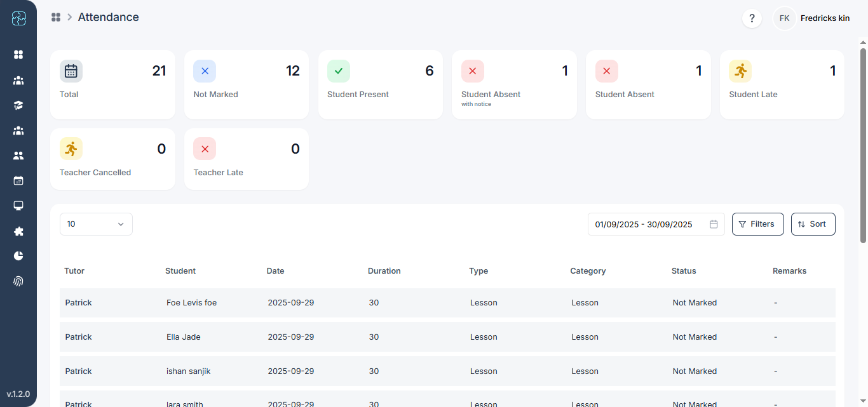Click the page vertical scrollbar
Screen dimensions: 868x407
click(863, 145)
